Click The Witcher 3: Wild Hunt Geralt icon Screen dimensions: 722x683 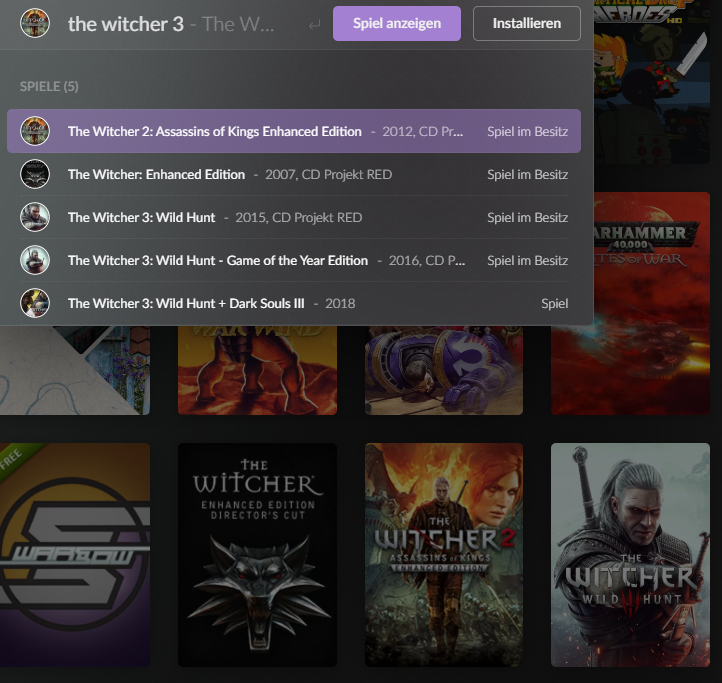[35, 217]
